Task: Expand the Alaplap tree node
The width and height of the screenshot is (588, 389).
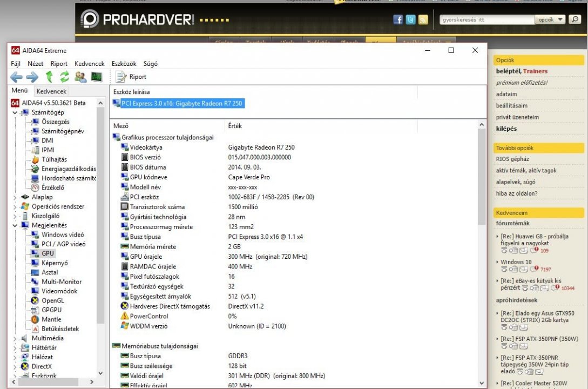Action: pos(15,197)
